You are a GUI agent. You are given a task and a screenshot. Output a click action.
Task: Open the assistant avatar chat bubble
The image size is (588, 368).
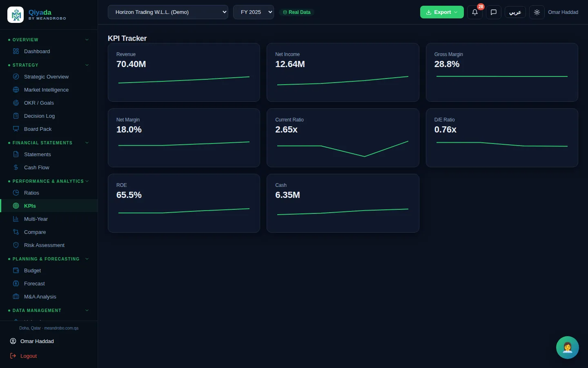pyautogui.click(x=568, y=348)
